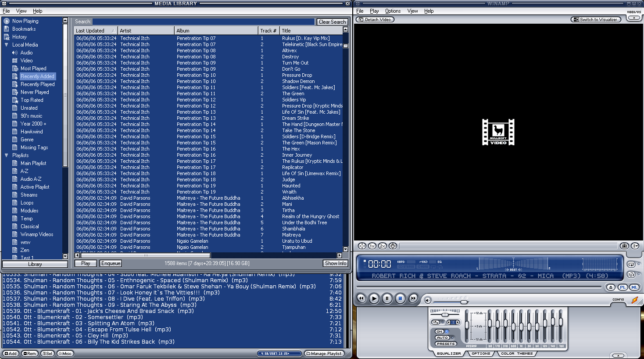Click the Enqueue button

coord(111,263)
